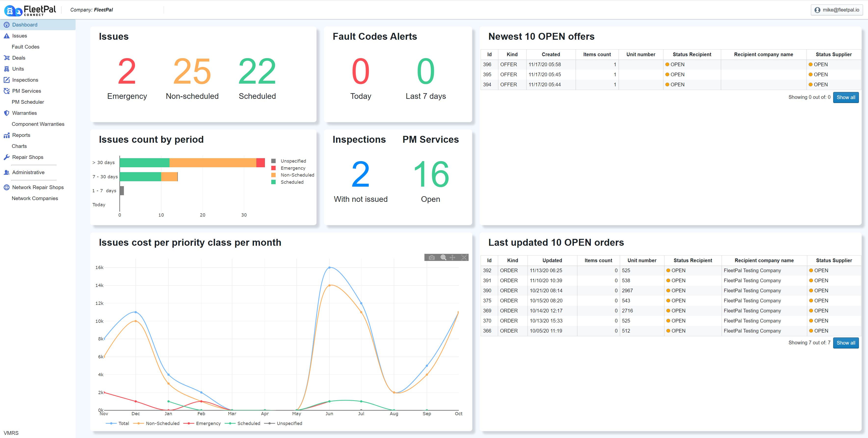
Task: Open the mike@fleetpal.io user menu
Action: 837,10
